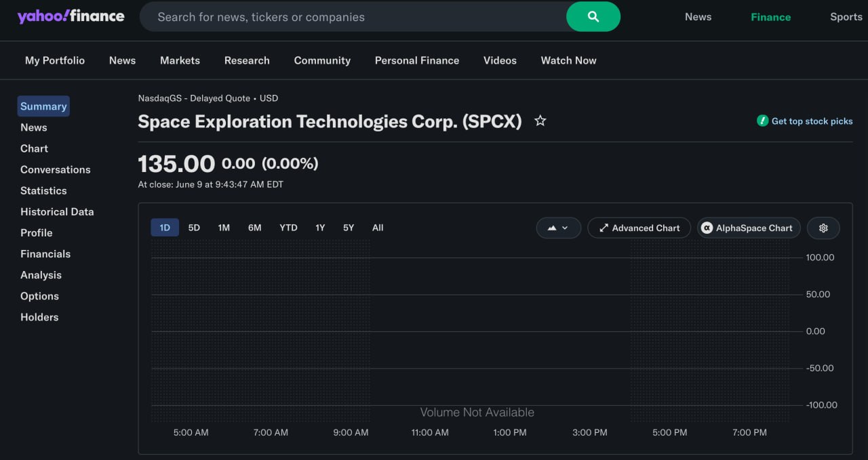Open Holders in the sidebar
868x460 pixels.
click(39, 316)
